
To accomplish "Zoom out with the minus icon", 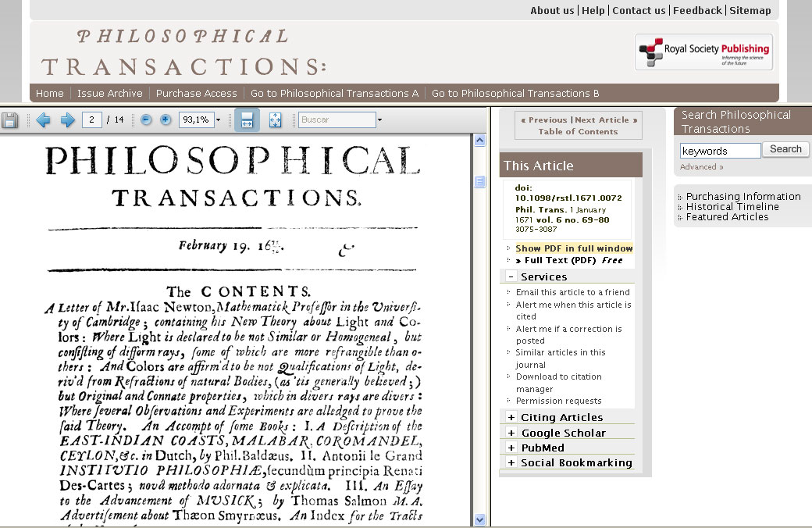I will [145, 120].
